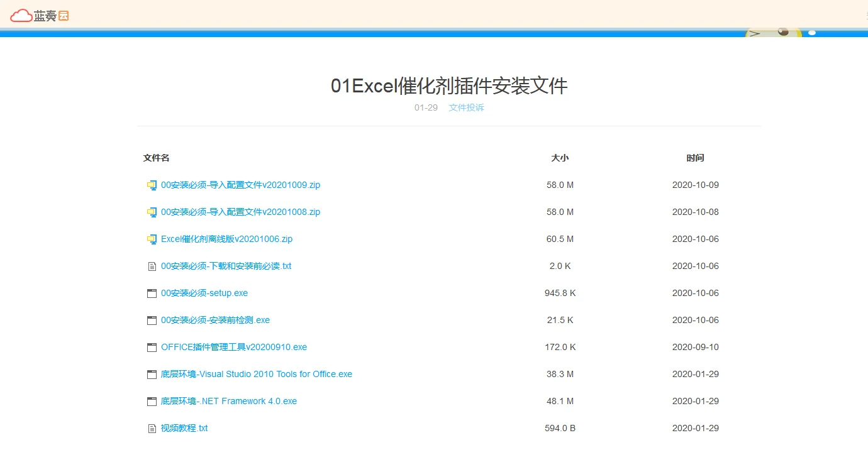
Task: Open the 文件投诉 report link
Action: point(467,107)
